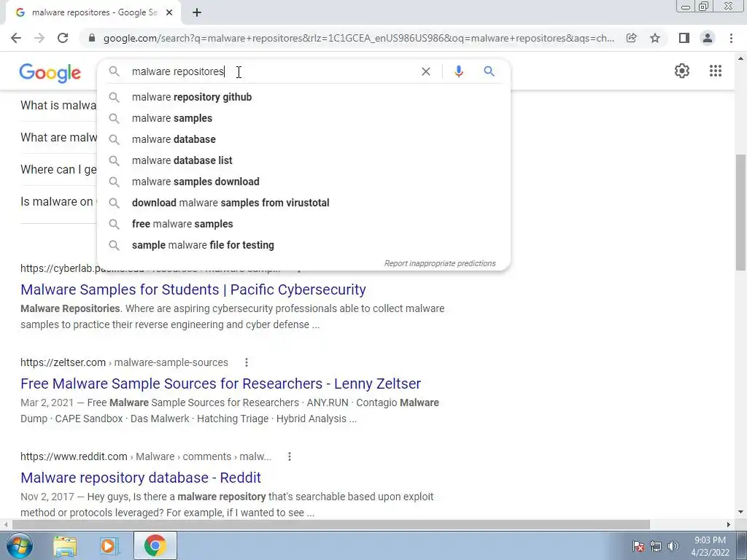The image size is (747, 560).
Task: Choose suggestion malware database
Action: 303,139
